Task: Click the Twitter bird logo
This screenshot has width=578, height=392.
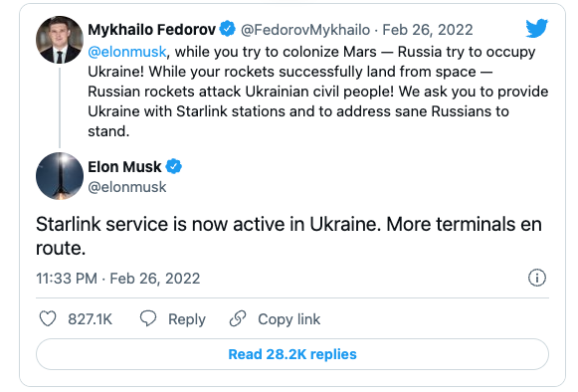Action: [x=537, y=28]
